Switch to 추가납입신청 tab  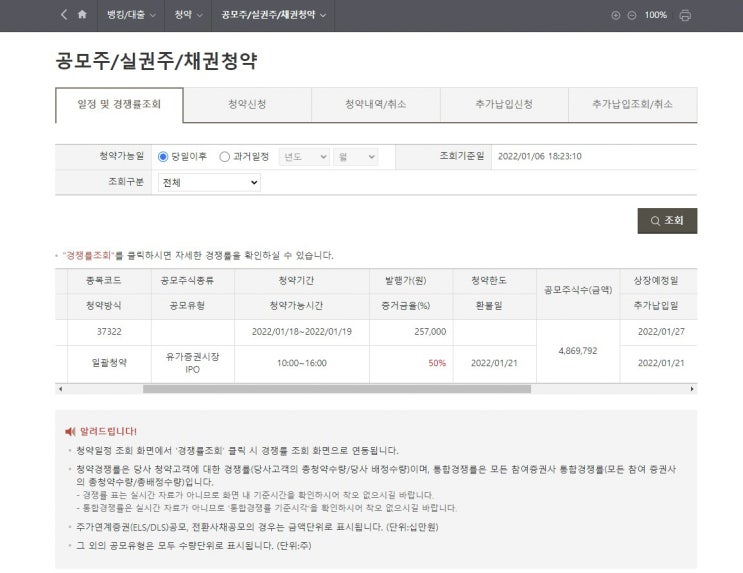point(504,104)
